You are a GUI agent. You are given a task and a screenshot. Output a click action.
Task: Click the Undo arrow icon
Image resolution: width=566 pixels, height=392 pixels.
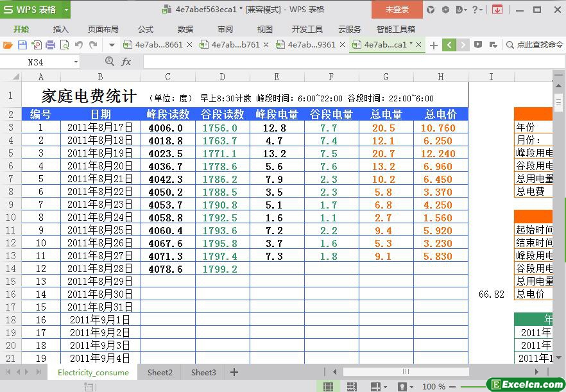[78, 45]
